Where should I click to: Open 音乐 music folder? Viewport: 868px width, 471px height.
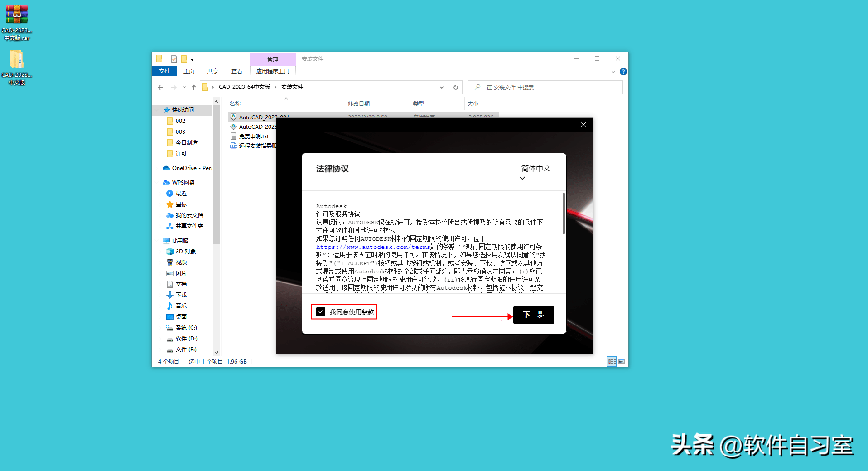coord(177,306)
